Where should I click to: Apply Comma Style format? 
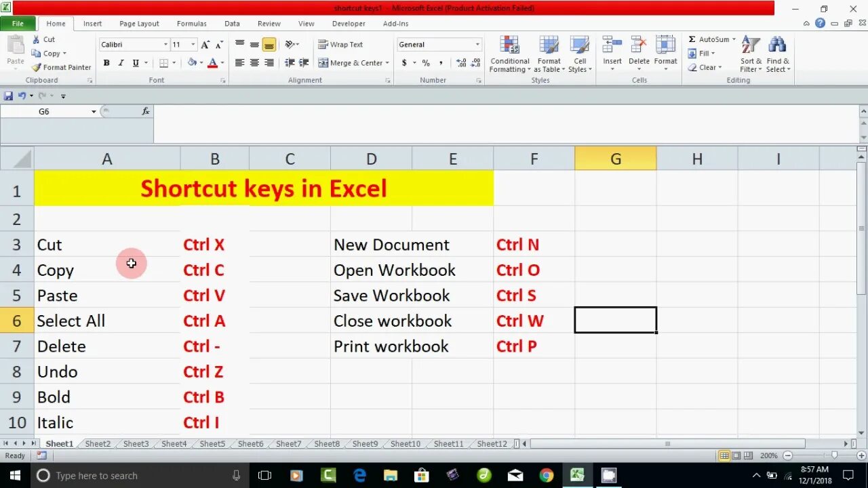click(441, 63)
